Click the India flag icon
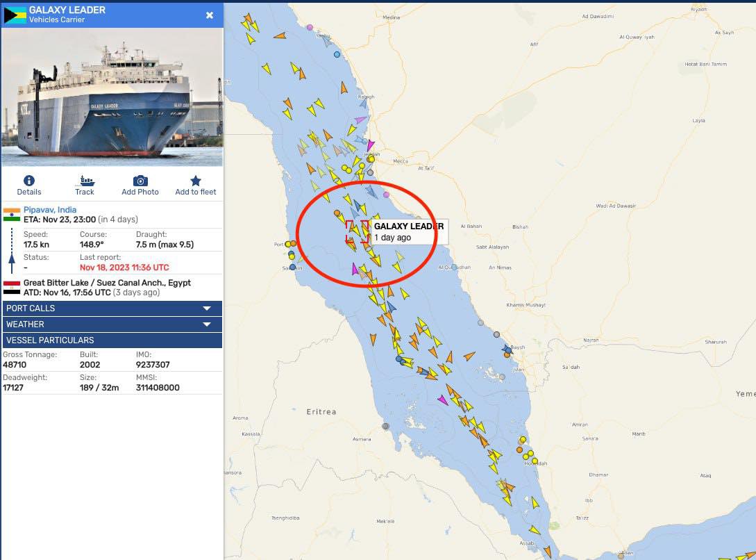 12,215
